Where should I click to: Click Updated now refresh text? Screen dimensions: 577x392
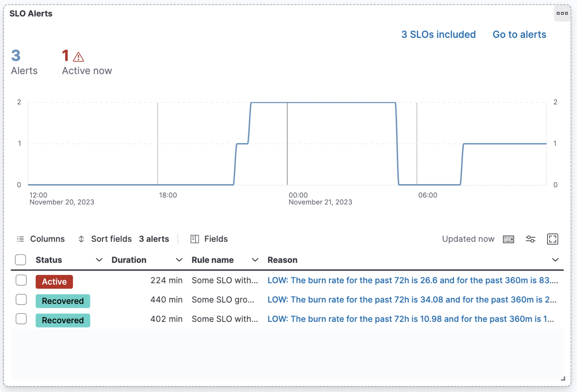coord(468,239)
